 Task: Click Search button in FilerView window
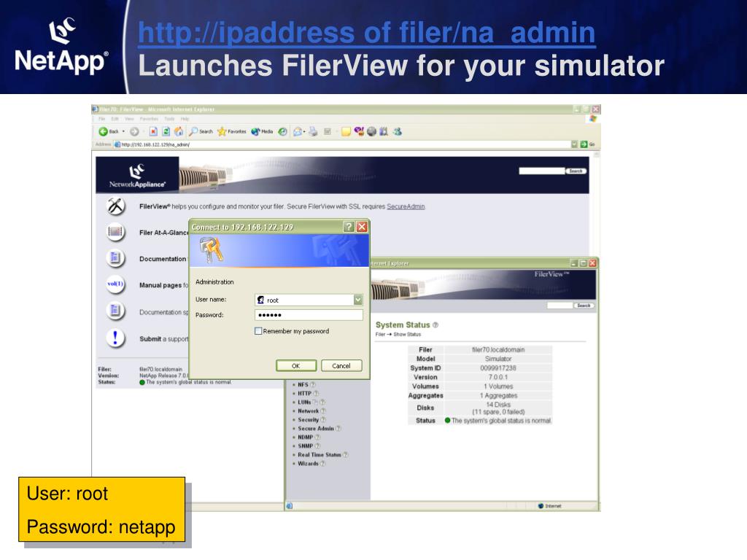tap(584, 306)
